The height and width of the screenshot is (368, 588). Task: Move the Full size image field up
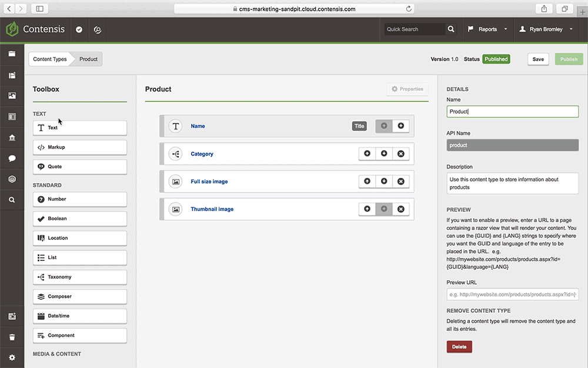click(367, 181)
